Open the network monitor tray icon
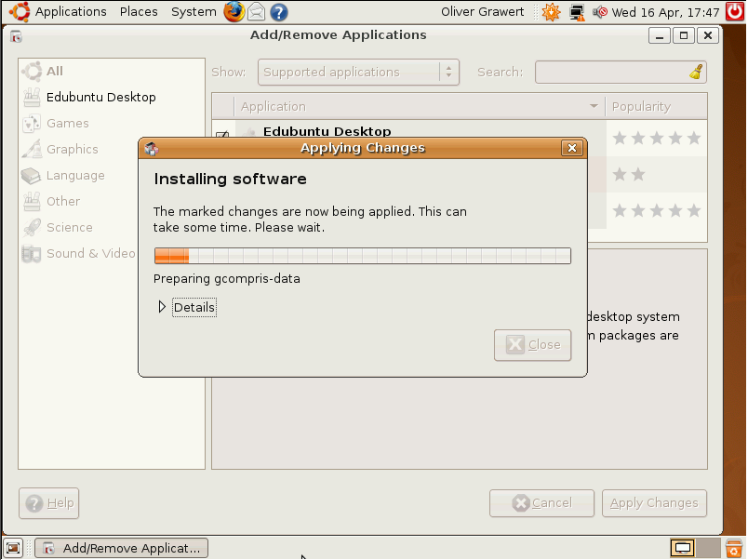The height and width of the screenshot is (560, 748). (x=578, y=12)
